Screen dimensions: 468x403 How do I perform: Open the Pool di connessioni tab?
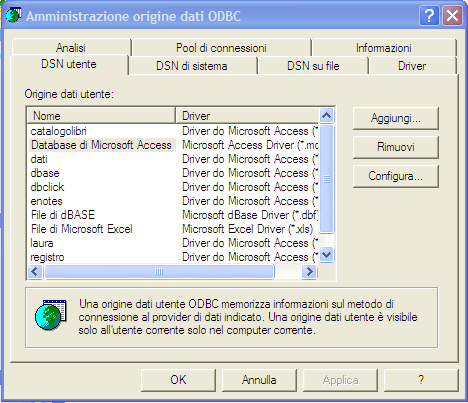tap(221, 48)
